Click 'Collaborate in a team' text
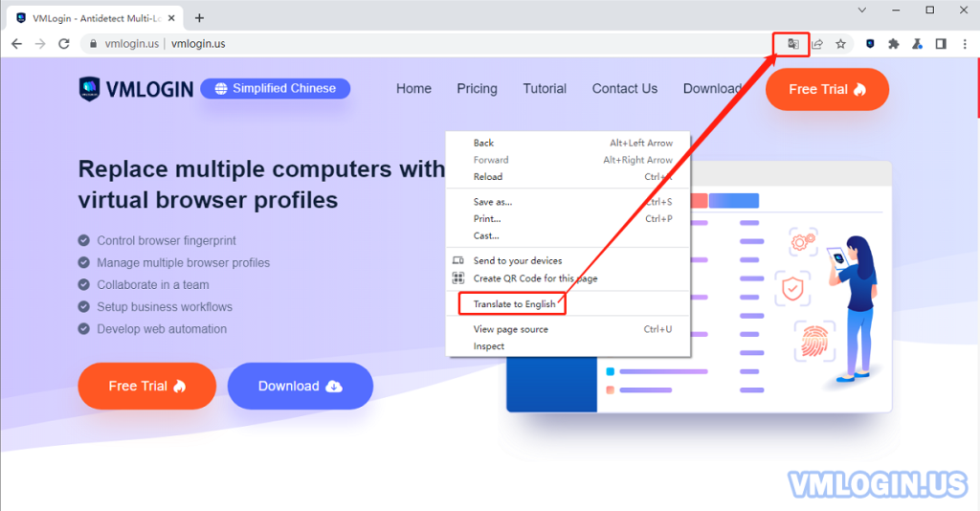The image size is (980, 511). (152, 285)
